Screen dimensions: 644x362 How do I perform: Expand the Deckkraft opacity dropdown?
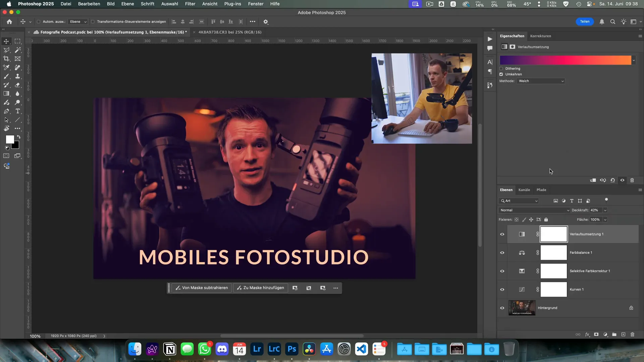coord(605,210)
